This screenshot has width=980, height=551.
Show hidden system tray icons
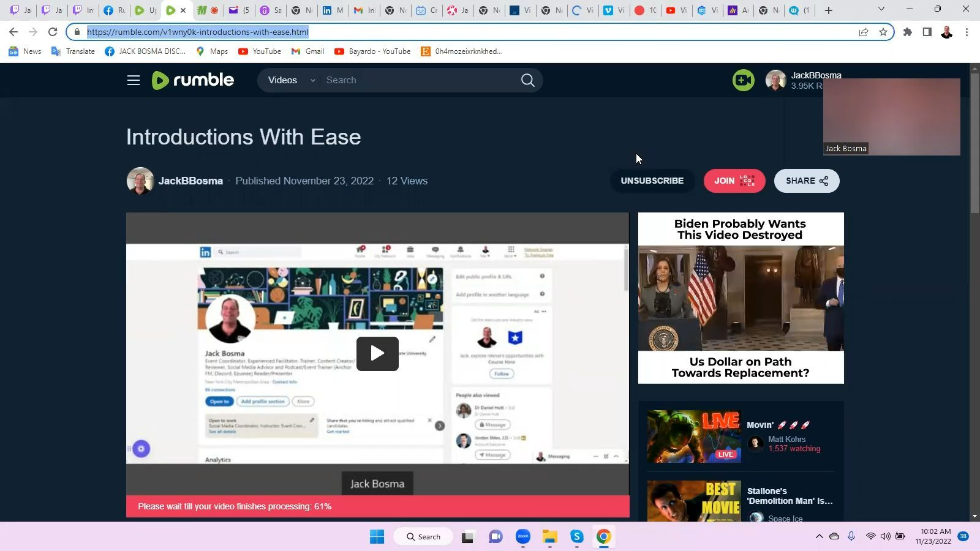pyautogui.click(x=819, y=536)
